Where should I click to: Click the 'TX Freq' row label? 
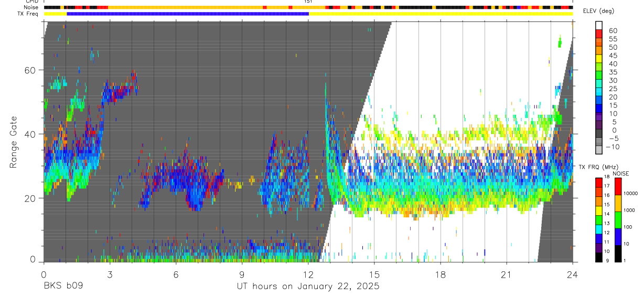(29, 14)
